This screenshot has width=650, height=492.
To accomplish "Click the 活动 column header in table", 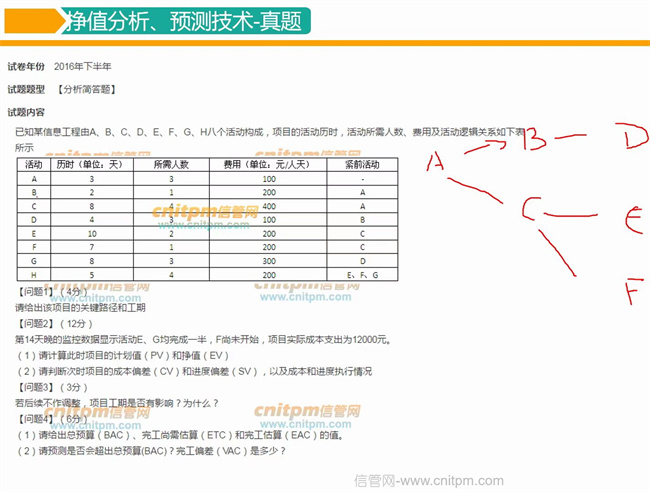I will pos(33,163).
